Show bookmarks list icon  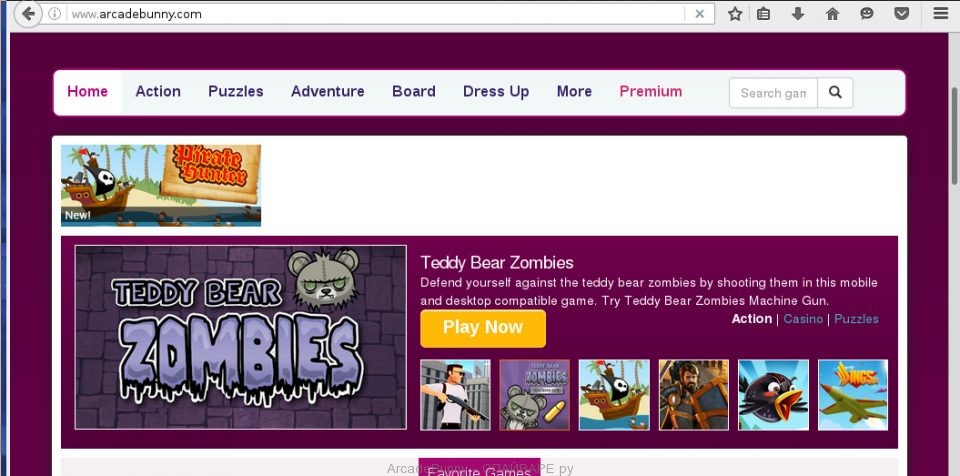pos(763,13)
